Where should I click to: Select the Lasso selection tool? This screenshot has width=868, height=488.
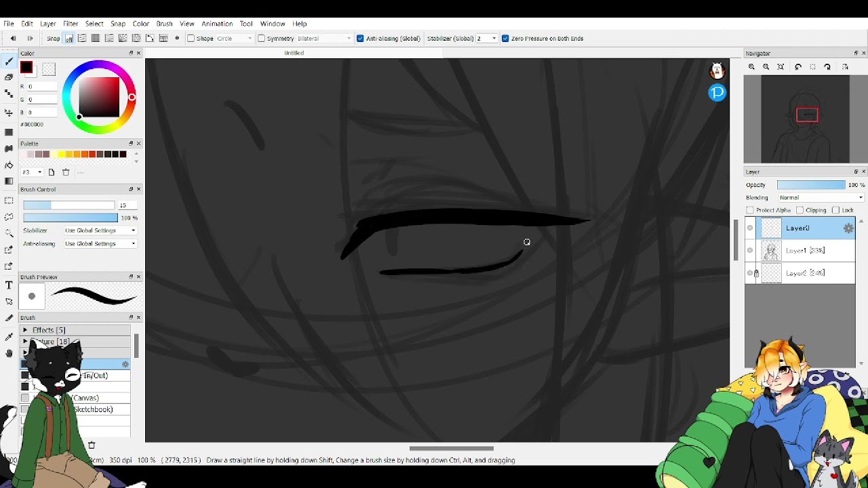(x=9, y=217)
